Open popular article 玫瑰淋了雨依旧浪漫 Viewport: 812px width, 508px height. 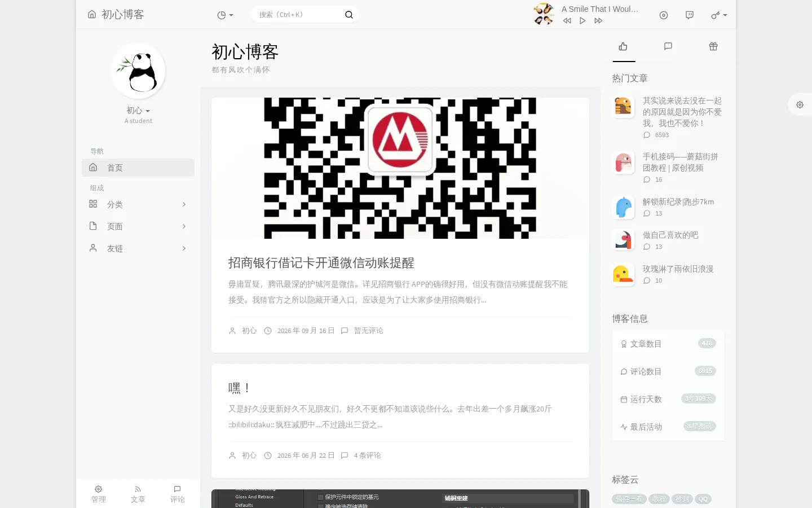coord(678,269)
